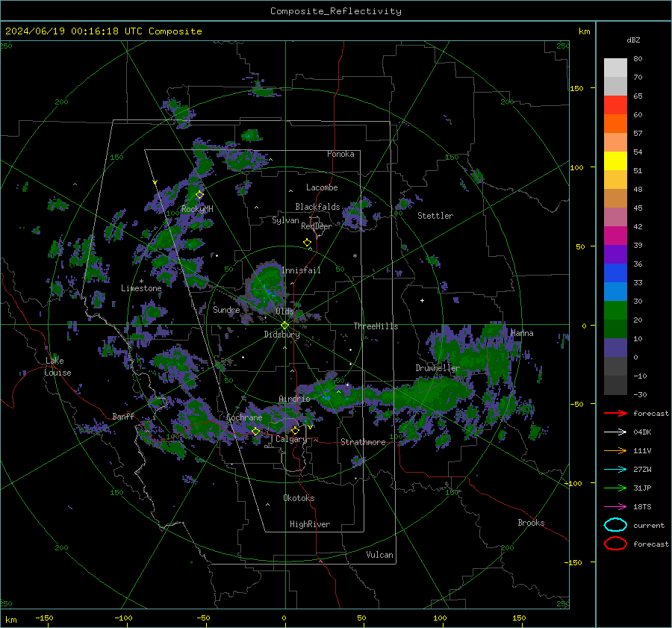The width and height of the screenshot is (672, 628).
Task: Click the Banff label
Action: (x=123, y=416)
